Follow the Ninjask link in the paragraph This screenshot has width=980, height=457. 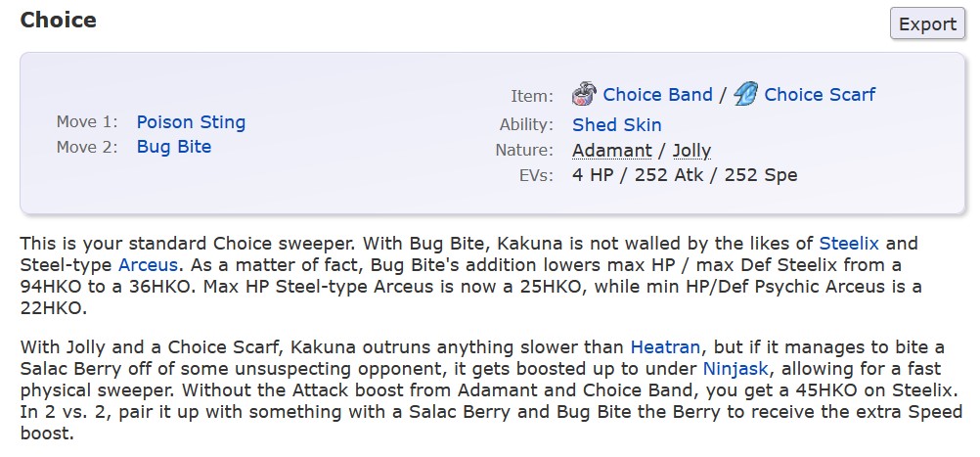(x=735, y=369)
